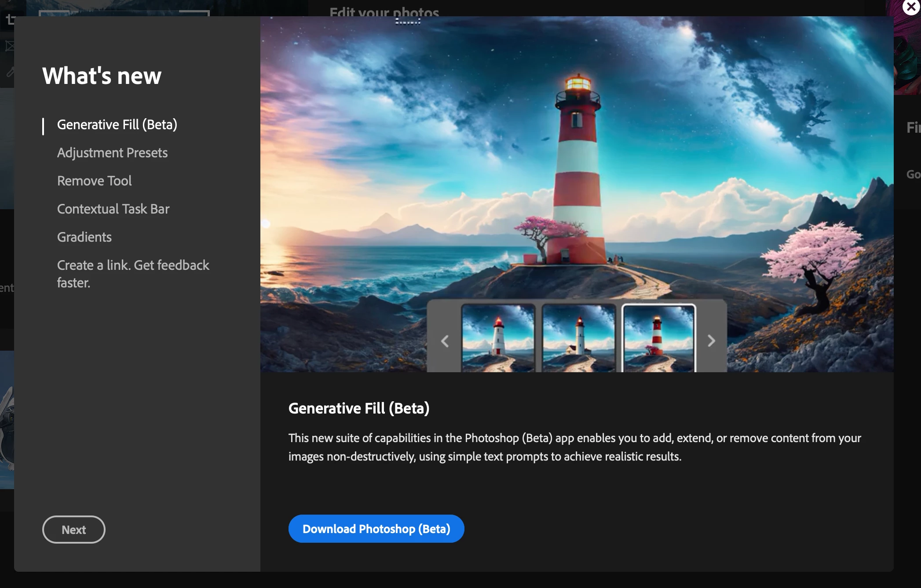Screen dimensions: 921x588
Task: Select the partially visible Frame tool
Action: pos(9,46)
